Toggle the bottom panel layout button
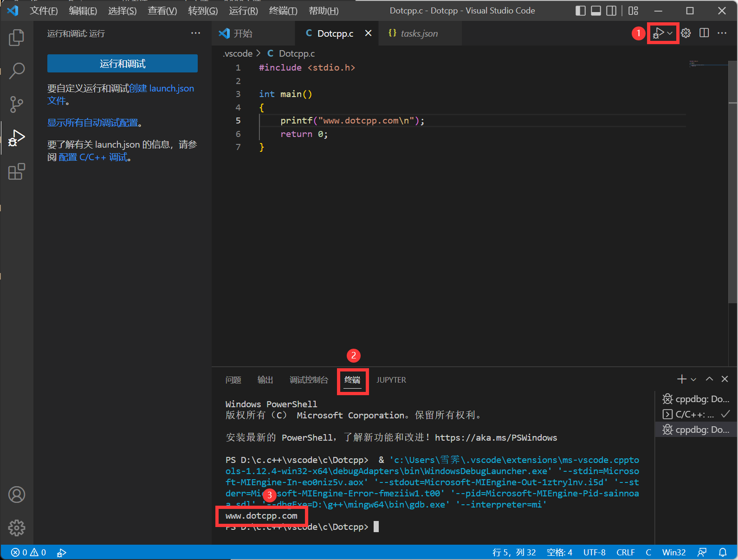The height and width of the screenshot is (560, 738). tap(596, 11)
